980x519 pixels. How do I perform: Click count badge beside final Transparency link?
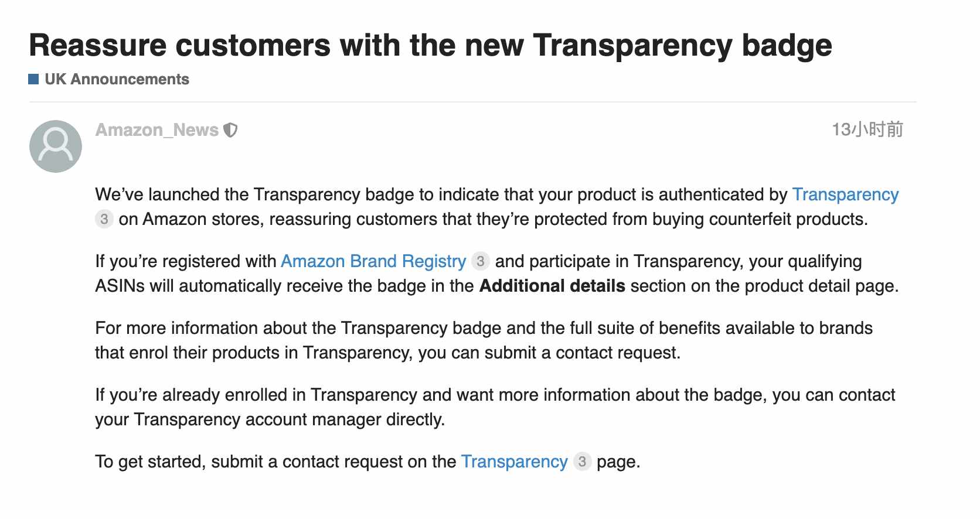(582, 462)
